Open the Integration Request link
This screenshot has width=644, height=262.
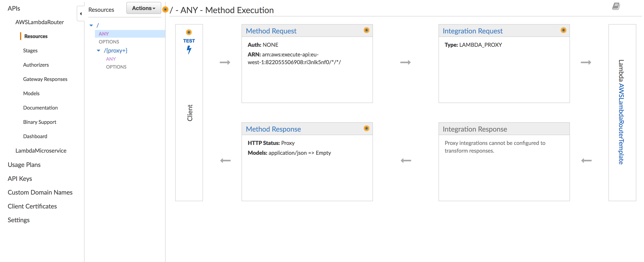point(472,31)
